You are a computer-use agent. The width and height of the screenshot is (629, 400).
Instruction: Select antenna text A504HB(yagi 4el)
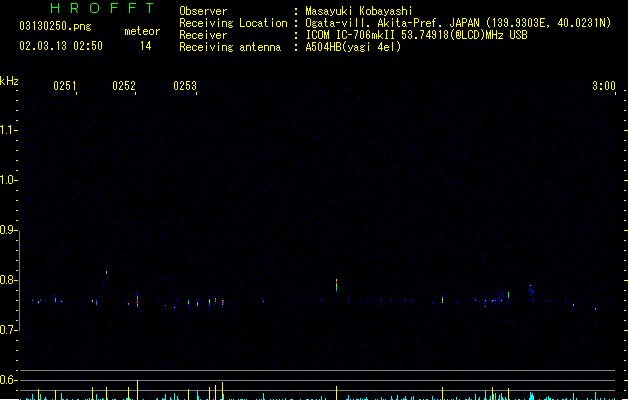coord(353,47)
